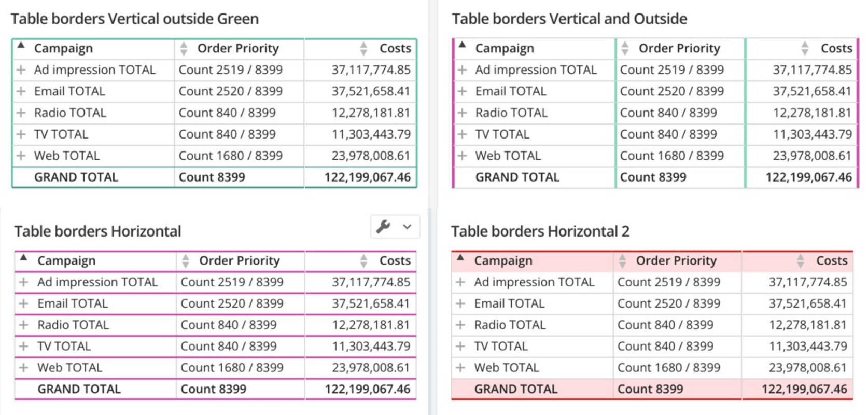Expand Ad impression TOTAL in Table borders Horizontal

23,282
